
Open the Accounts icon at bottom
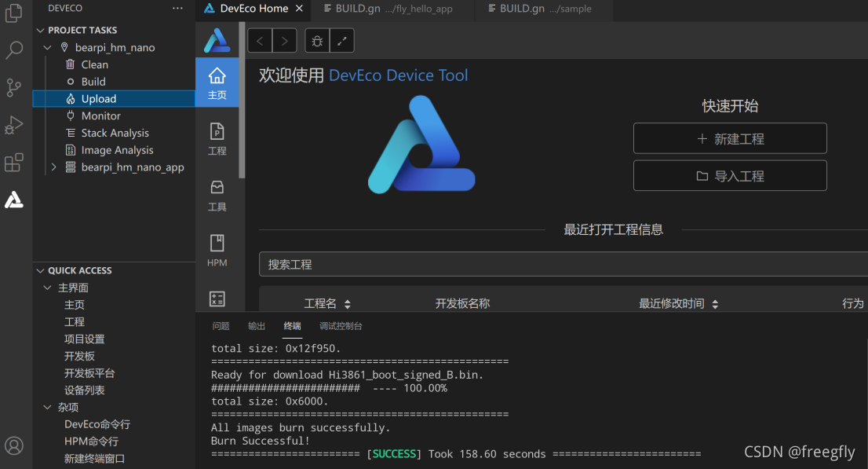click(14, 445)
